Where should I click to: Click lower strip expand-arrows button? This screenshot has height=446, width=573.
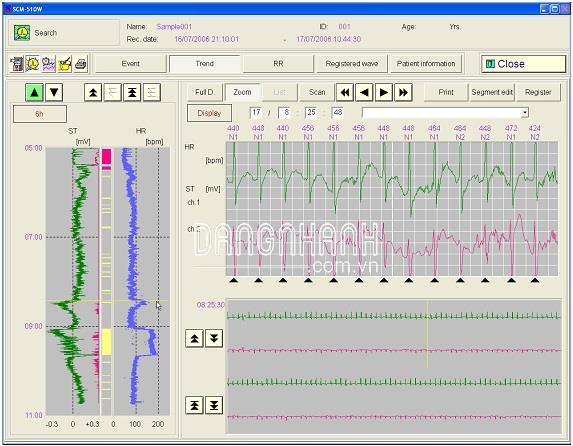(194, 405)
